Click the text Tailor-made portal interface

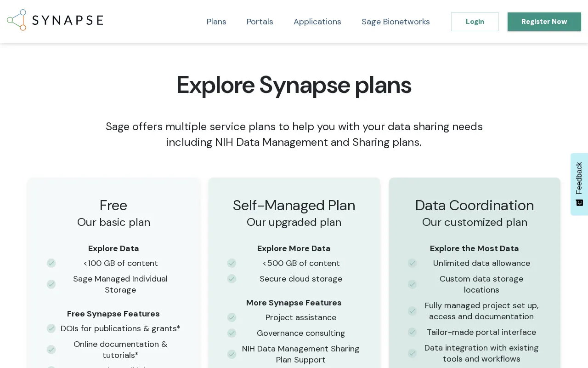point(481,332)
